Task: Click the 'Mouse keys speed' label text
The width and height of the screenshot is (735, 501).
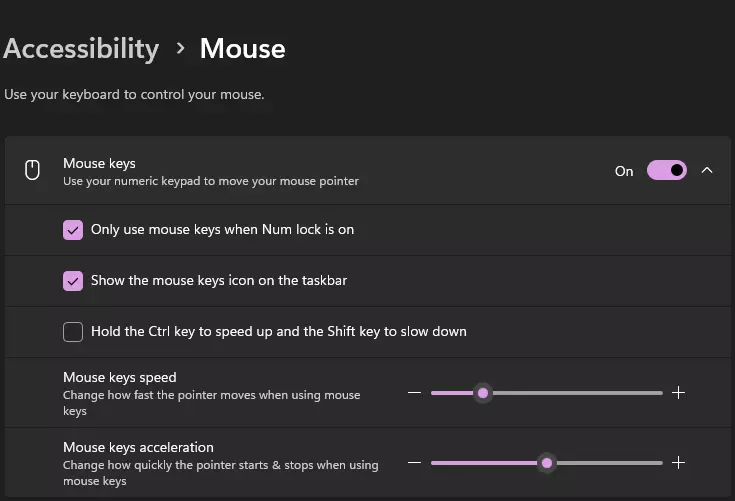Action: [119, 377]
